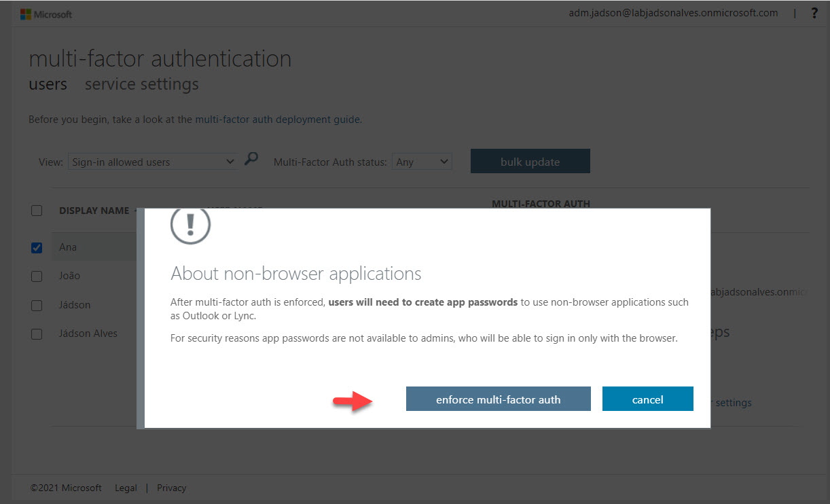
Task: Click the exclamation warning icon in dialog
Action: point(190,223)
